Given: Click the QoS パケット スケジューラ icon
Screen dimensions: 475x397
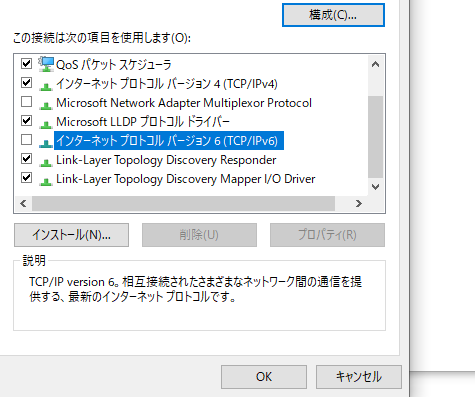Looking at the screenshot, I should point(46,64).
